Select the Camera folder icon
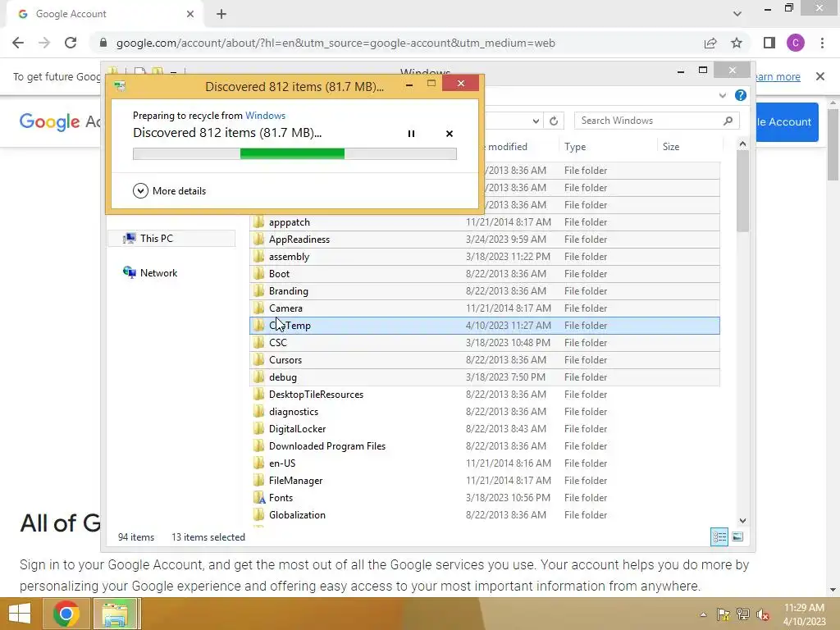The height and width of the screenshot is (630, 840). pyautogui.click(x=258, y=308)
